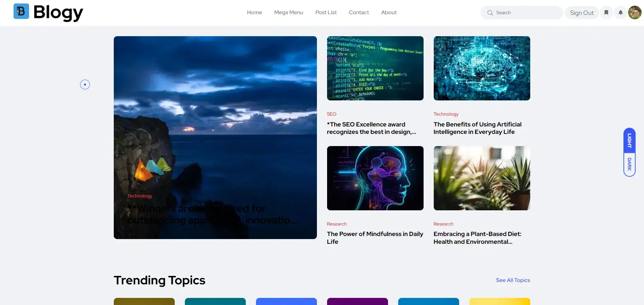Open Benefits of Using Artificial Intelligence article
The width and height of the screenshot is (644, 305).
477,128
